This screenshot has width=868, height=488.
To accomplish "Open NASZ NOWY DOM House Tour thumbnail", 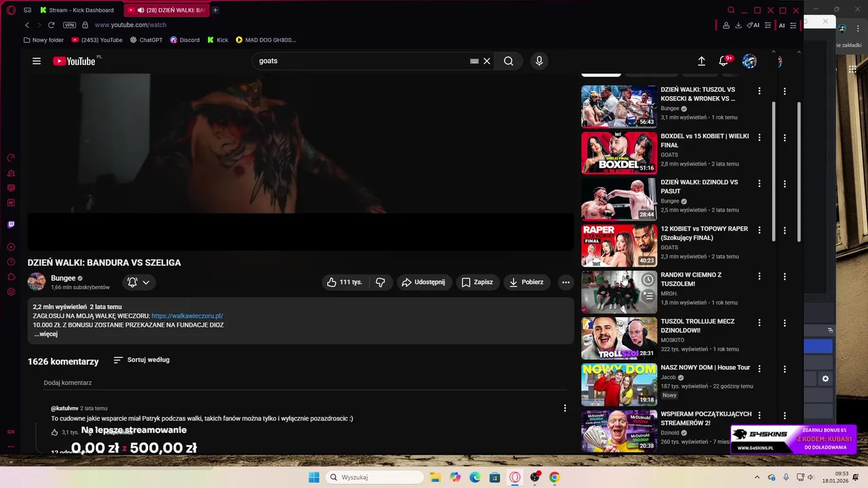I will click(x=619, y=384).
